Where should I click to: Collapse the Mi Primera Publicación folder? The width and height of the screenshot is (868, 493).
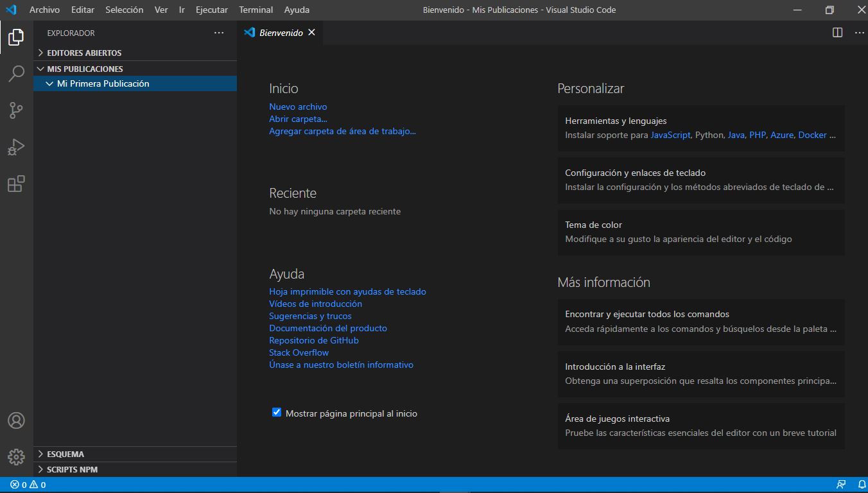pos(135,83)
